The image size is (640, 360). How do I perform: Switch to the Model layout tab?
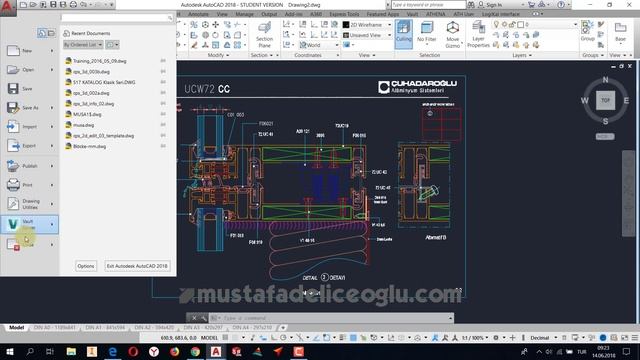point(17,327)
